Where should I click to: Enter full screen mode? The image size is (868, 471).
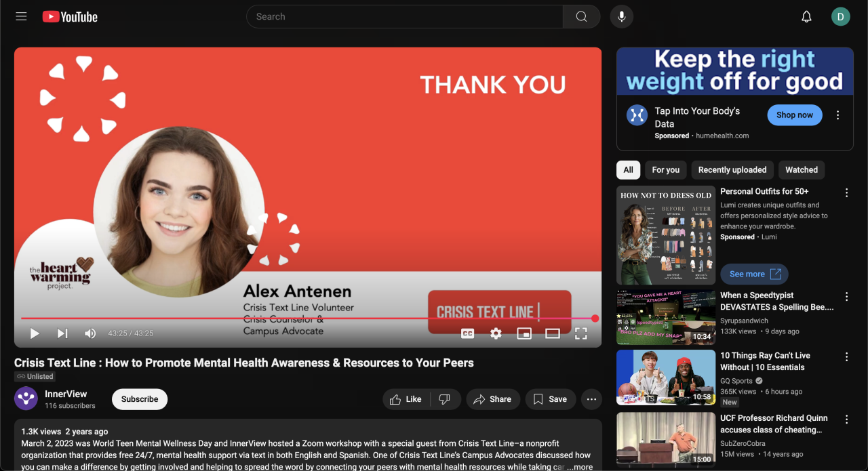581,333
